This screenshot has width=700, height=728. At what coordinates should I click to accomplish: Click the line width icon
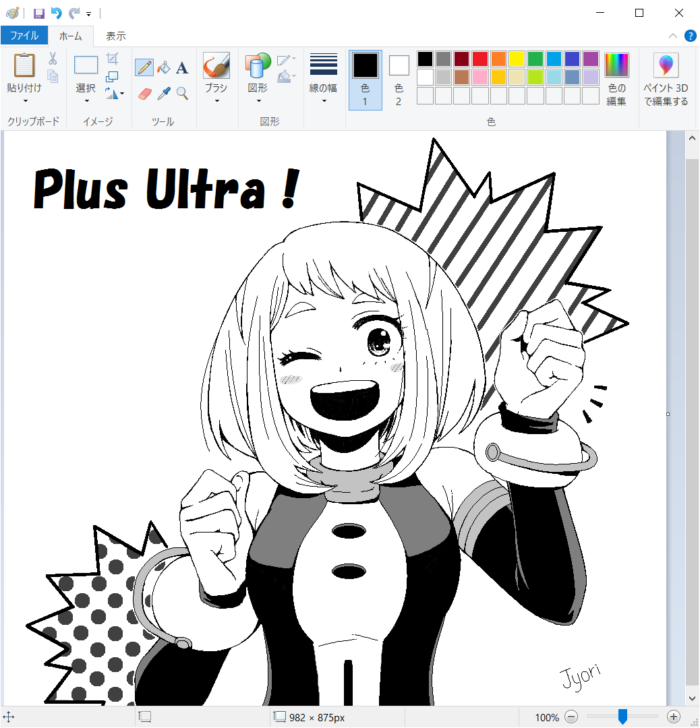click(x=323, y=64)
